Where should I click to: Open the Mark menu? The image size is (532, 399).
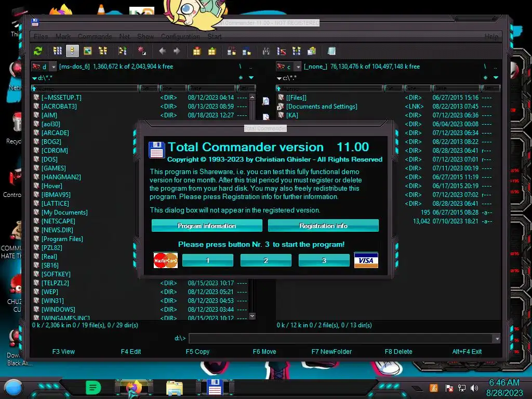click(x=63, y=36)
